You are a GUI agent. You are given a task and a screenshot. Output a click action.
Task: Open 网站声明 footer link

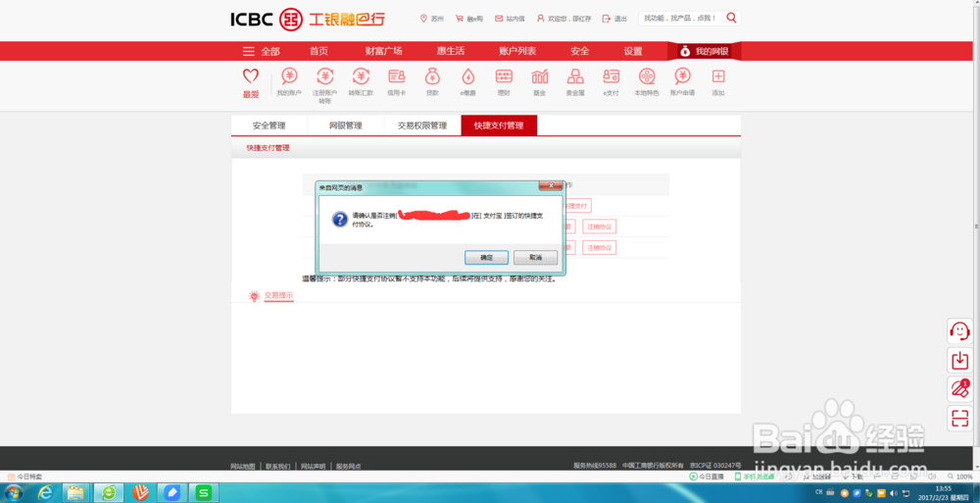[314, 466]
